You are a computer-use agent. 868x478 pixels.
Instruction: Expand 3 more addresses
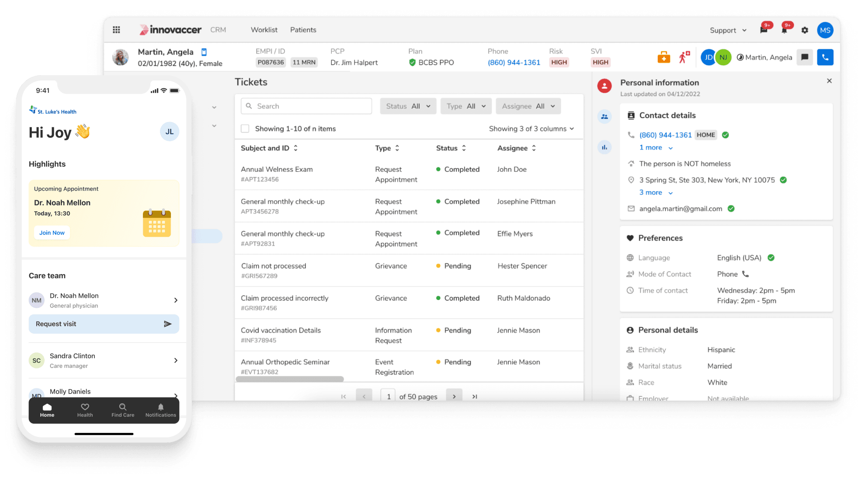tap(656, 192)
